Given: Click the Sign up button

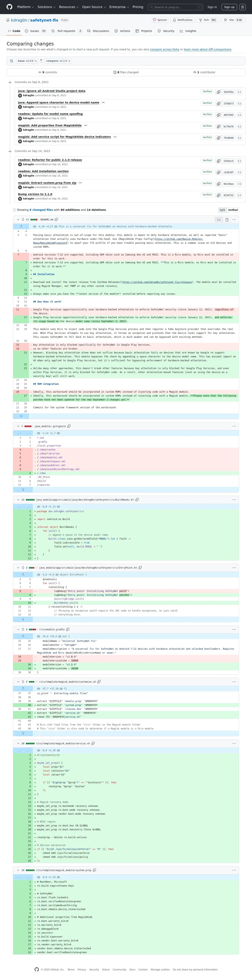Looking at the screenshot, I should click(x=229, y=7).
